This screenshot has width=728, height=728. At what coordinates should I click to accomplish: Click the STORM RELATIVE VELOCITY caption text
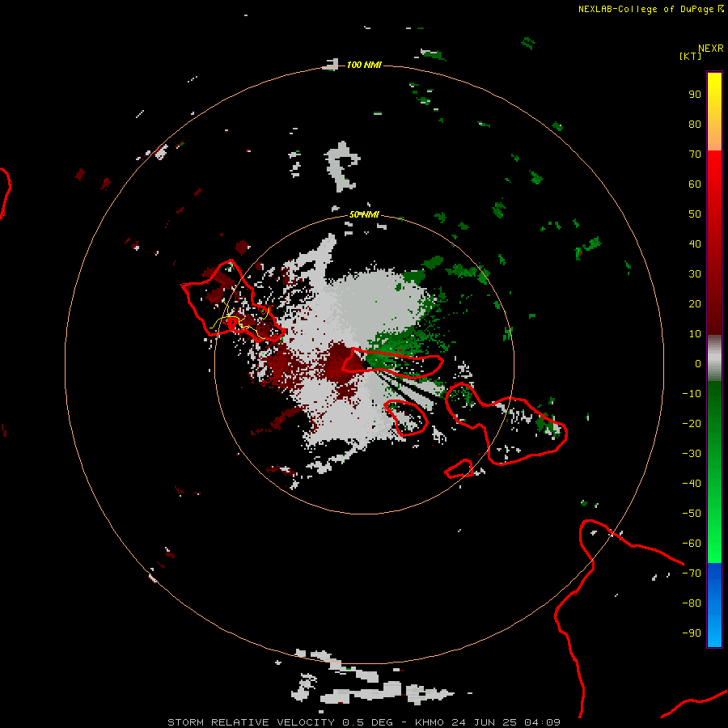point(251,722)
